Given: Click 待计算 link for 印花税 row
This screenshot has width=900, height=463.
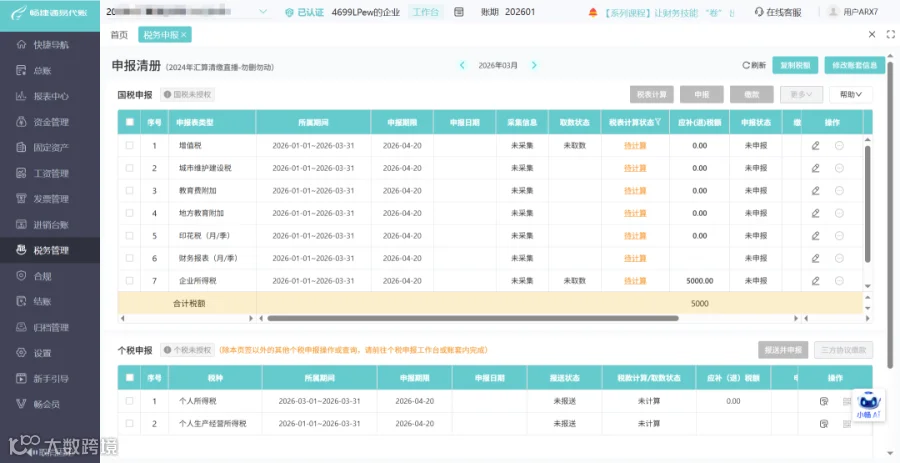Looking at the screenshot, I should (x=635, y=236).
